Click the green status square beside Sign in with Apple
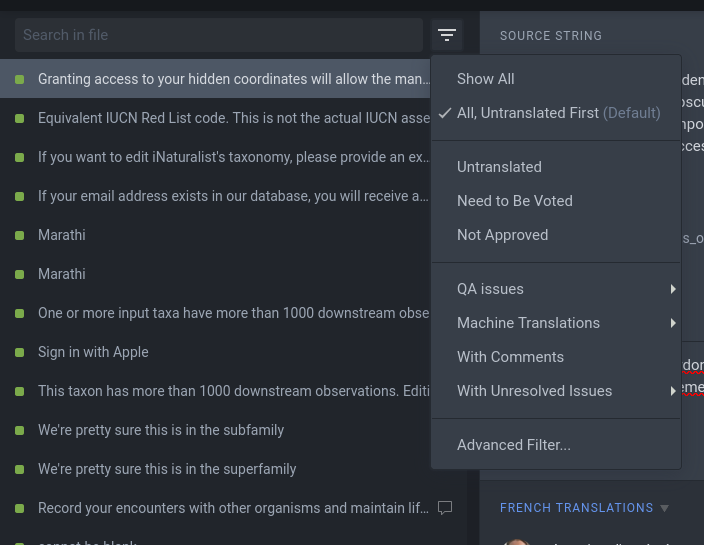 point(19,352)
